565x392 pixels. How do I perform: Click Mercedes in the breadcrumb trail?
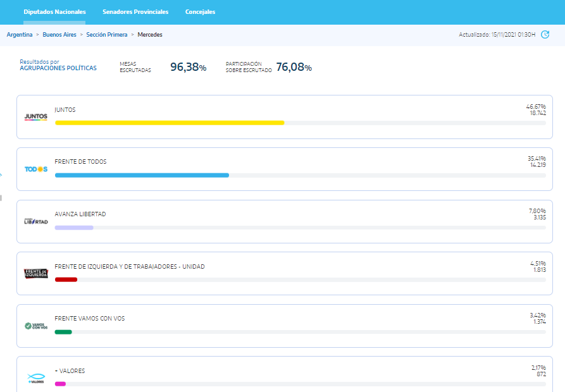point(150,35)
